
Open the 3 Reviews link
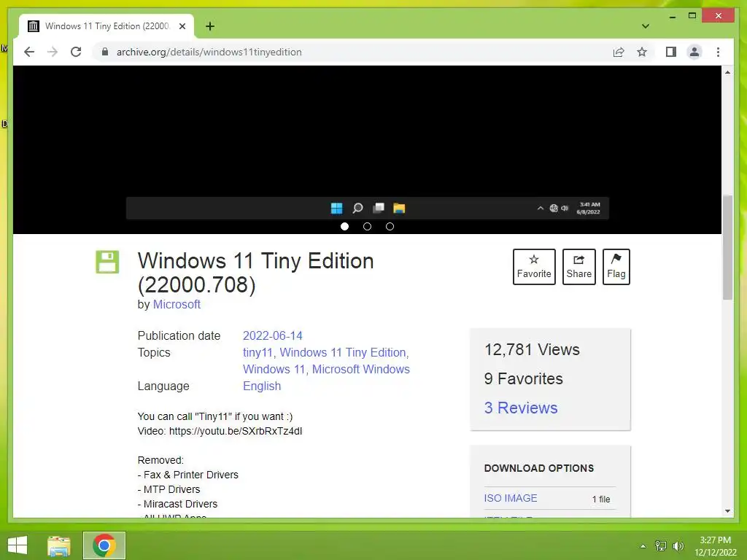point(521,408)
